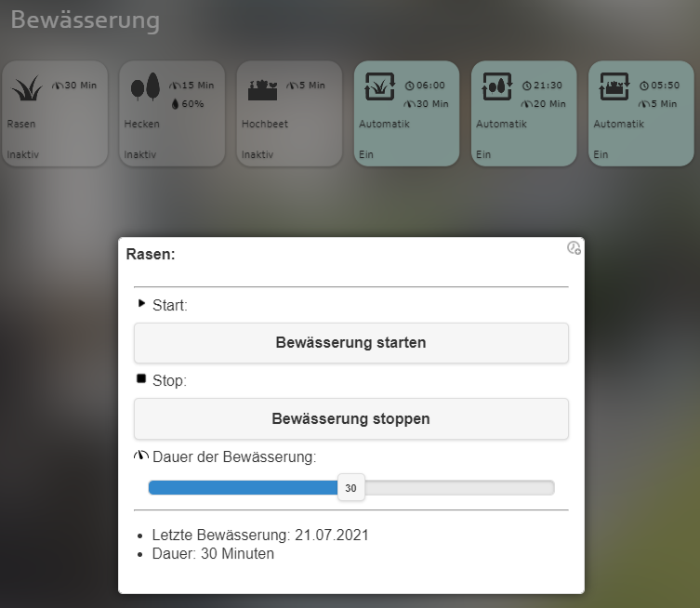The height and width of the screenshot is (608, 700).
Task: Toggle the 05:50 raised bed Automatik tile
Action: click(641, 113)
